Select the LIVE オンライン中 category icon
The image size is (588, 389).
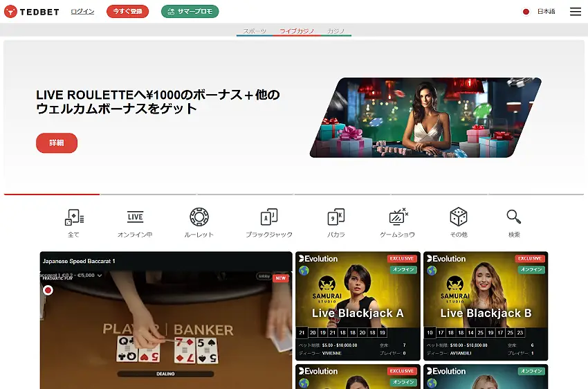(x=135, y=217)
